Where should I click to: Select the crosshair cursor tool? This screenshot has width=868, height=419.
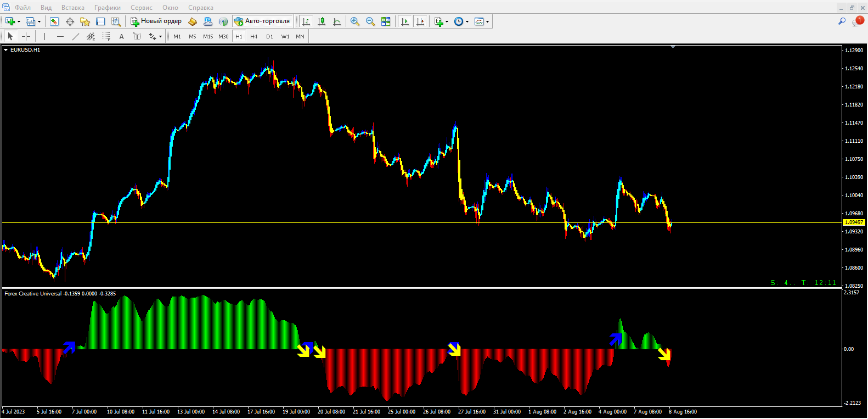(26, 36)
